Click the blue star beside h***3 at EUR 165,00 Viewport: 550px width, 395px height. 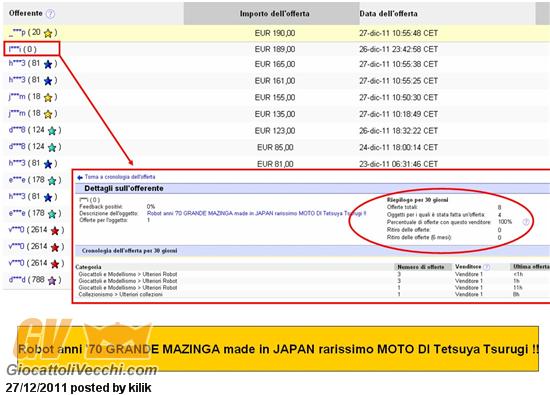[x=48, y=65]
